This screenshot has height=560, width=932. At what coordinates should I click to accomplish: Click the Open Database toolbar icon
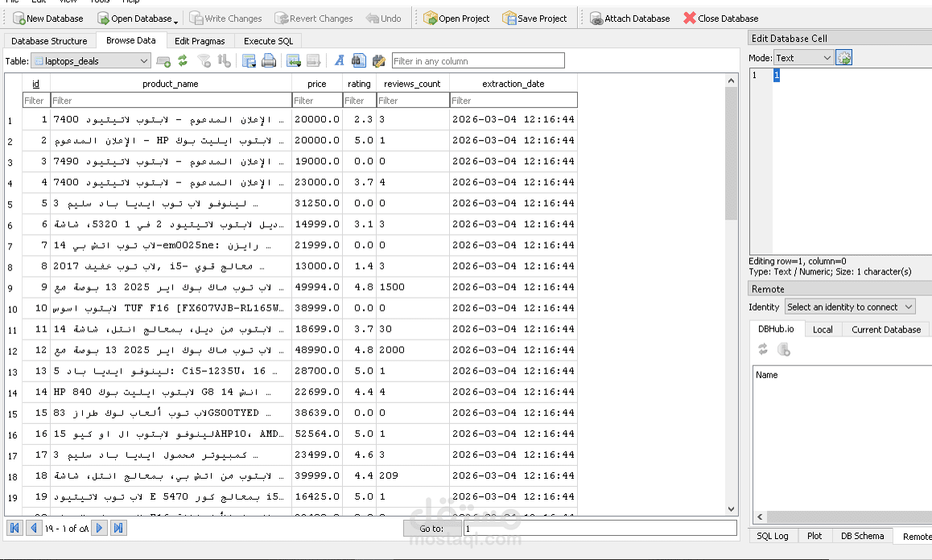[x=104, y=19]
